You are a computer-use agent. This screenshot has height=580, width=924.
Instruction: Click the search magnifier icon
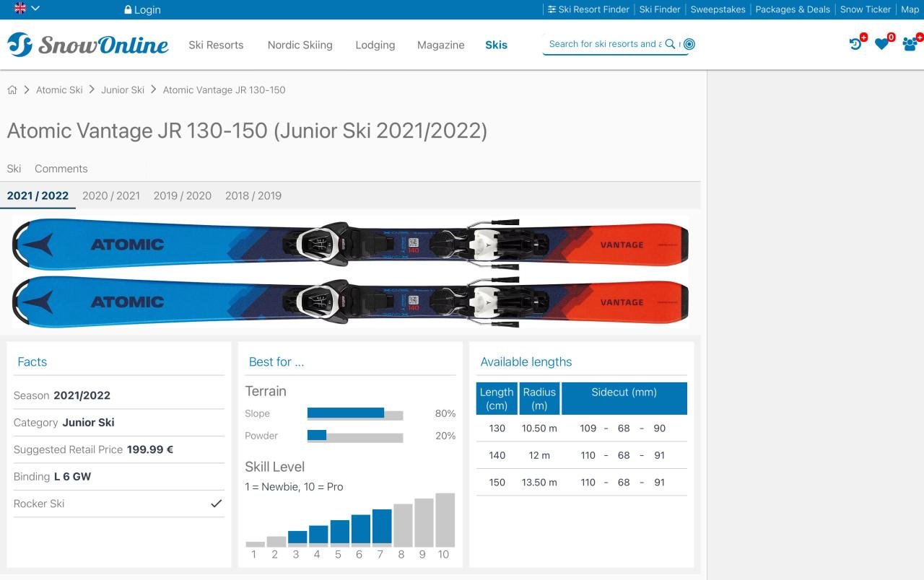(x=670, y=44)
